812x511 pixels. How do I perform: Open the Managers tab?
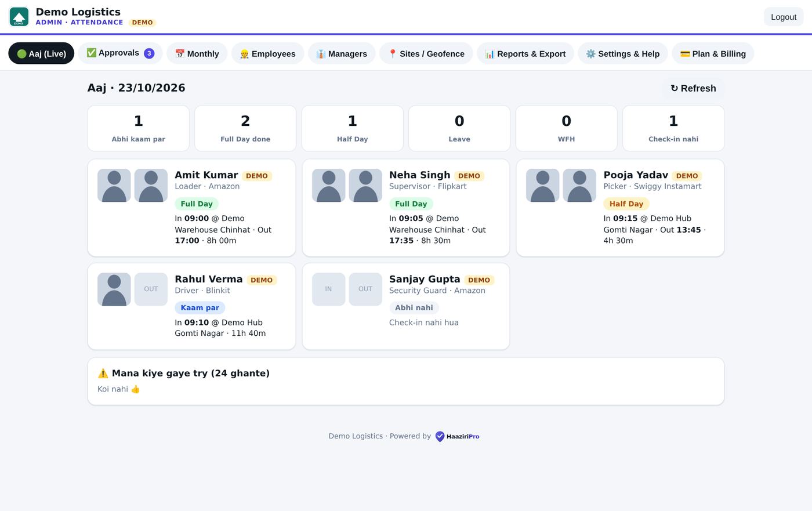(x=342, y=53)
